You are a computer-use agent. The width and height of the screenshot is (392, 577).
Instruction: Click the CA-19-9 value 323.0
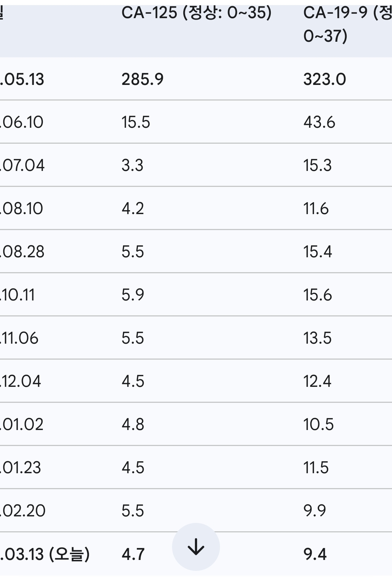(x=325, y=79)
